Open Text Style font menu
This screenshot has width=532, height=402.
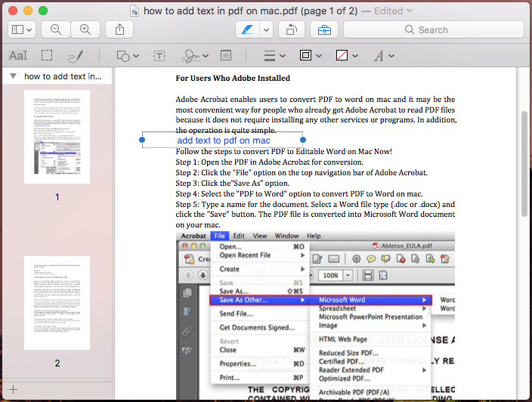pyautogui.click(x=384, y=56)
